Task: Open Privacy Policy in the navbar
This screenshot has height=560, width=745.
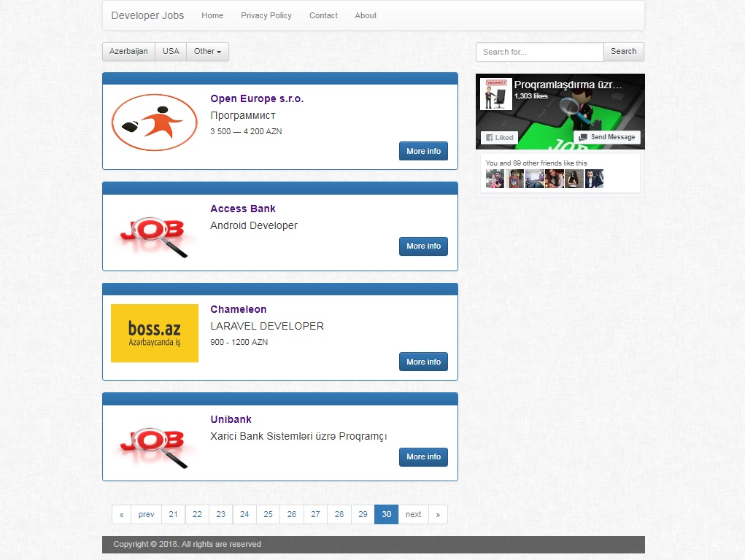Action: [266, 15]
